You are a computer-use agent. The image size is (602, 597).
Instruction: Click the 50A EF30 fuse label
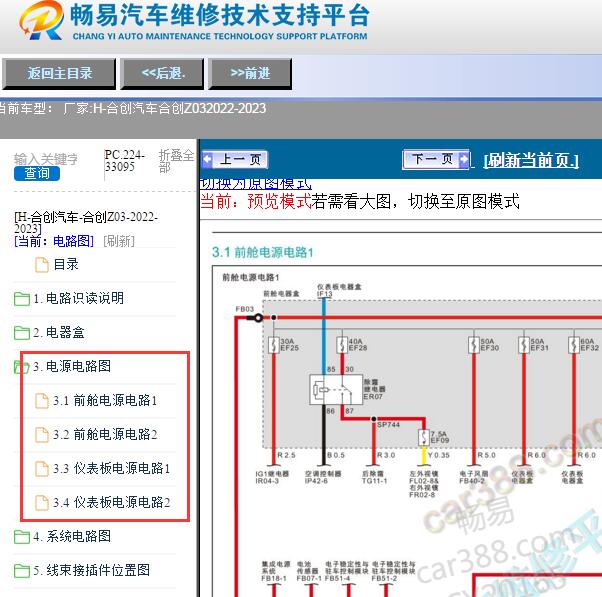[x=490, y=344]
